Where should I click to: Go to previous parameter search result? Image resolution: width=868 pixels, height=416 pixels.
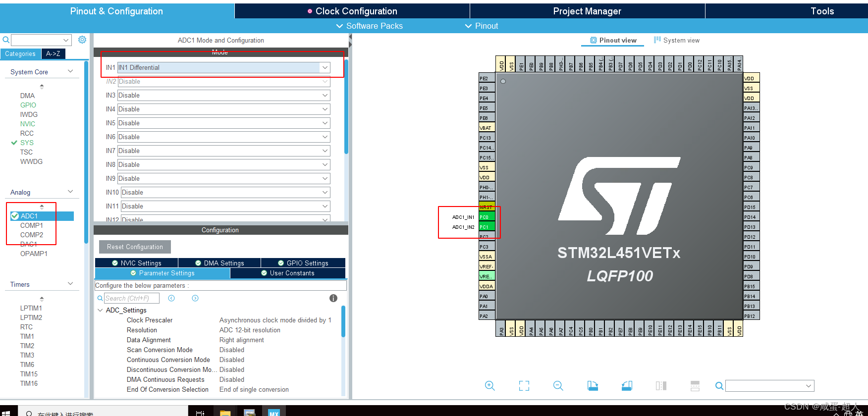[171, 298]
